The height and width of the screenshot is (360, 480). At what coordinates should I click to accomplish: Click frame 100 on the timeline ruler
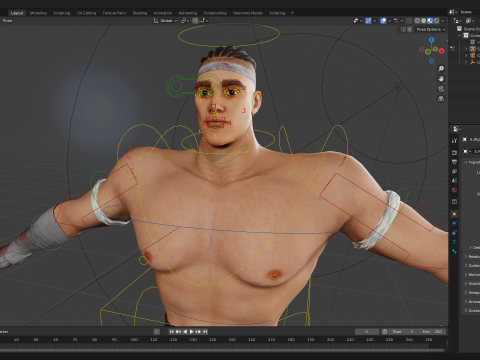coord(134,340)
